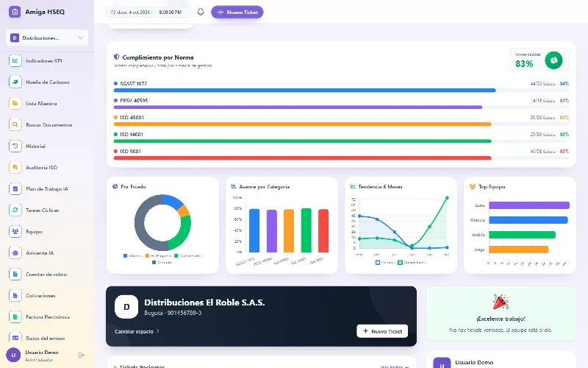Toggle Creados legend in Tendencia 6 Meses
The width and height of the screenshot is (588, 368).
[x=385, y=263]
